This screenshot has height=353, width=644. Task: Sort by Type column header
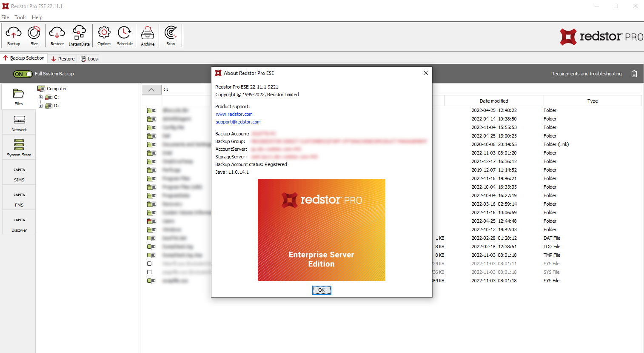(592, 101)
